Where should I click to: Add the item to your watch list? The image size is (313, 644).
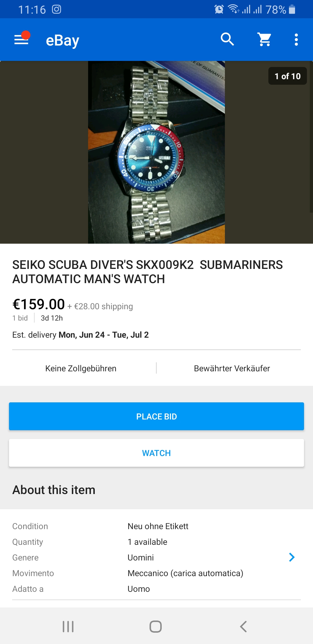pos(156,453)
